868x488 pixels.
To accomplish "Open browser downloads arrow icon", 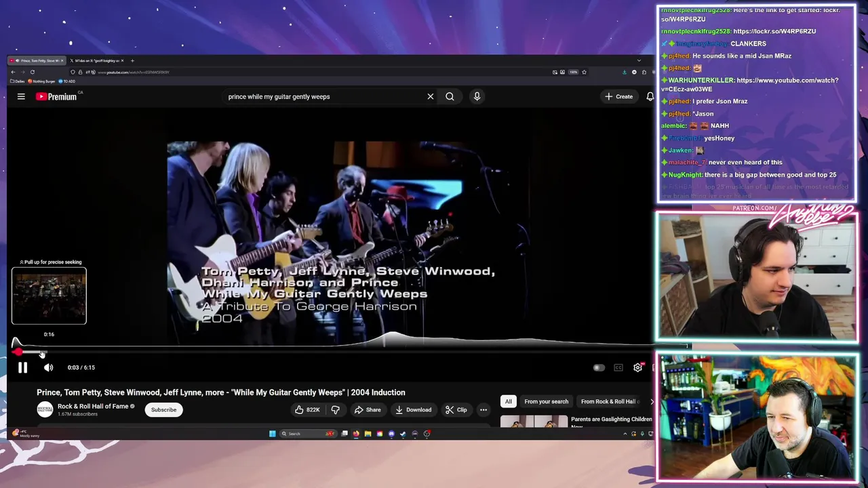I will (x=625, y=72).
